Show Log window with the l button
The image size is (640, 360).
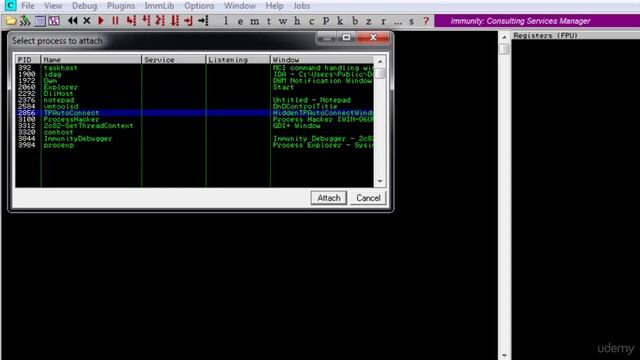coord(226,21)
